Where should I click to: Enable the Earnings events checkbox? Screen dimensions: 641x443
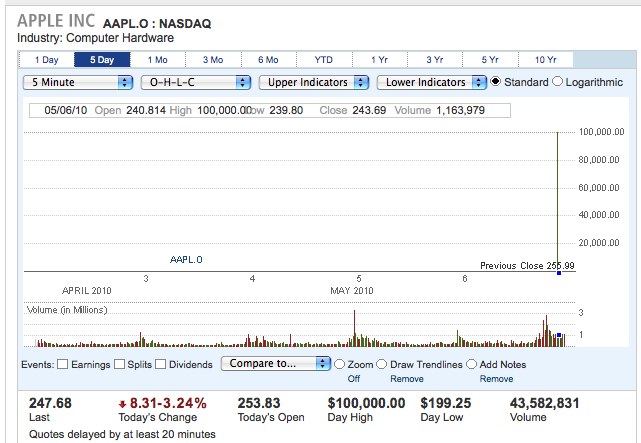(63, 364)
